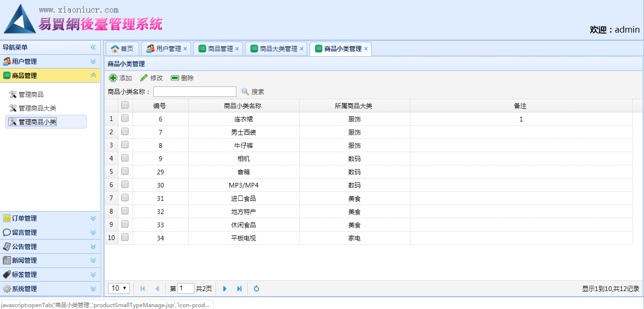Close the 商品大类管理 tab
The width and height of the screenshot is (644, 309).
point(301,49)
